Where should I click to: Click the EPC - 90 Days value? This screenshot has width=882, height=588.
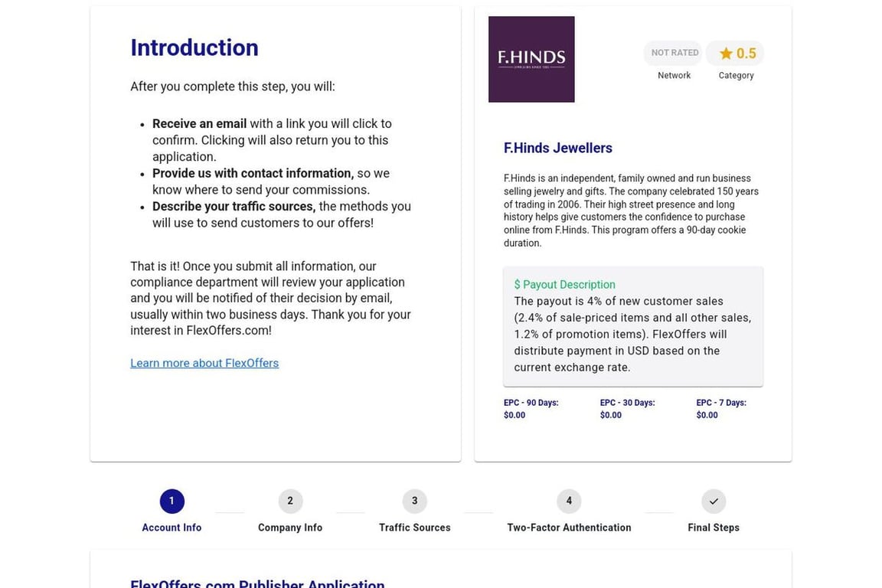(514, 415)
